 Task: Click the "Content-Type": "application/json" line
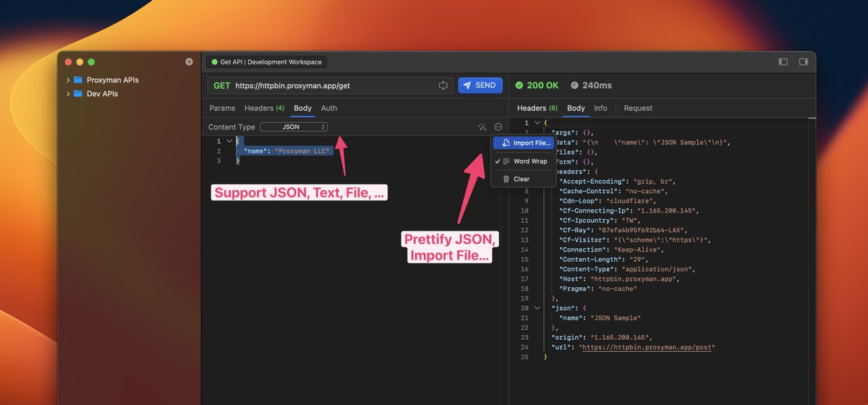pyautogui.click(x=627, y=269)
